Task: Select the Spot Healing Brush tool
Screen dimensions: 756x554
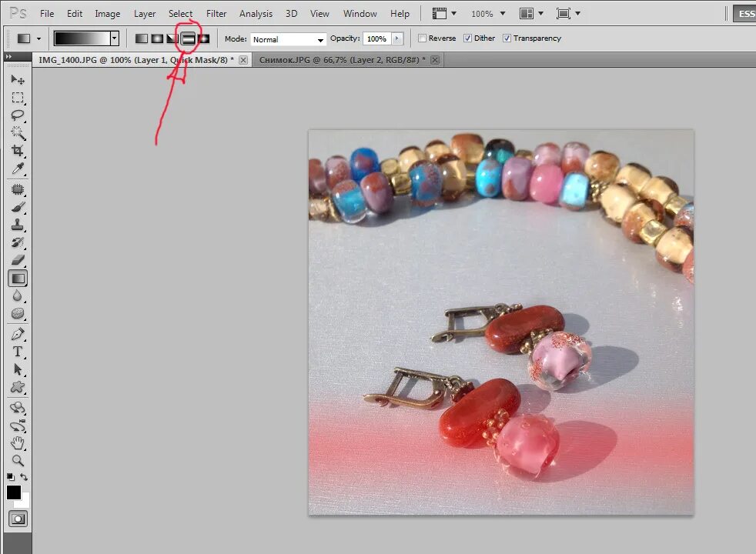Action: click(18, 189)
